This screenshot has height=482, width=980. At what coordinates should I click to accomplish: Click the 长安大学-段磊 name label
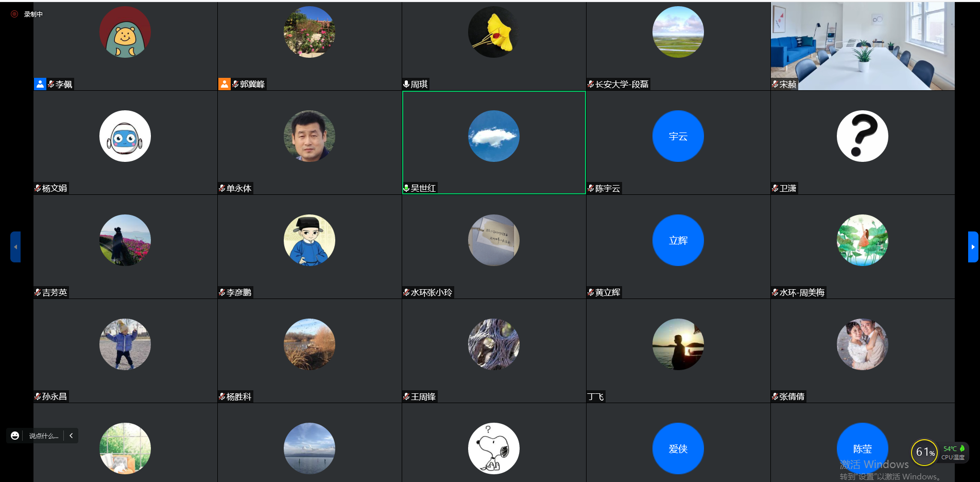click(x=622, y=84)
